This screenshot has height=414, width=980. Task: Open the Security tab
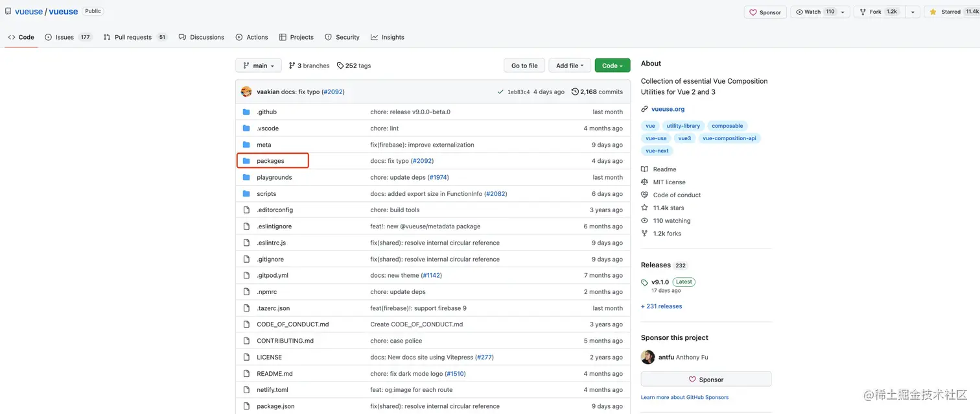(342, 37)
